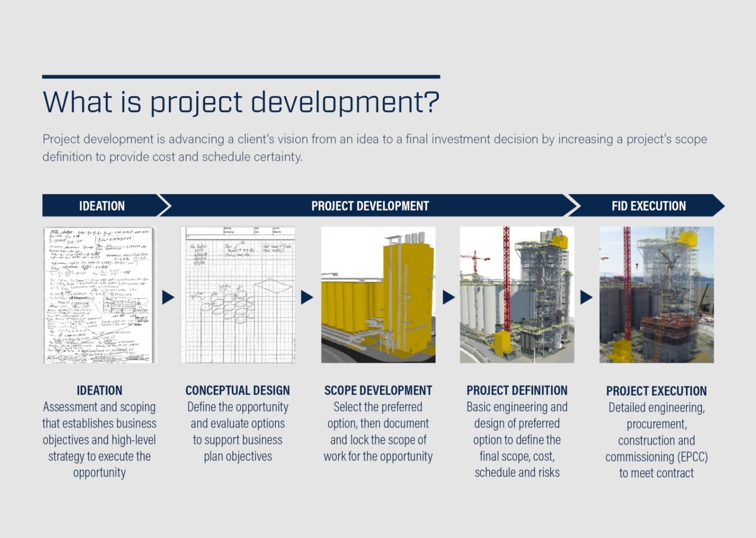This screenshot has height=538, width=756.
Task: Click the PROJECT EXECUTION construction site photo
Action: point(657,295)
